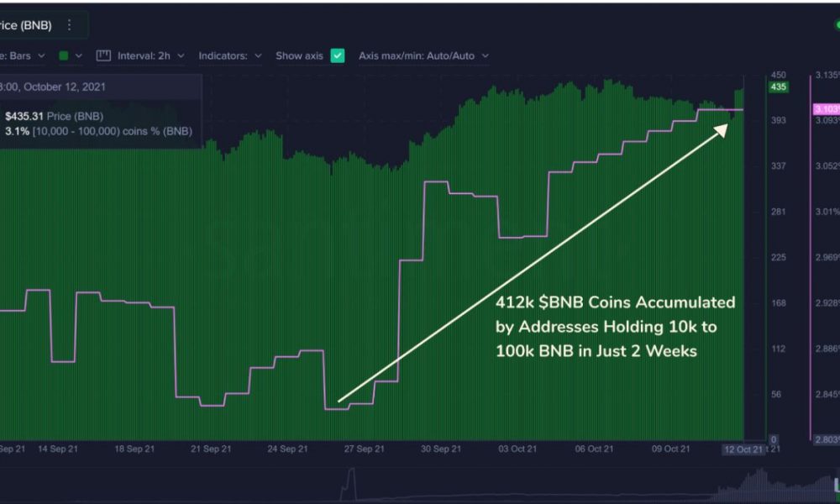Click the 3.01 percentage axis label

827,212
